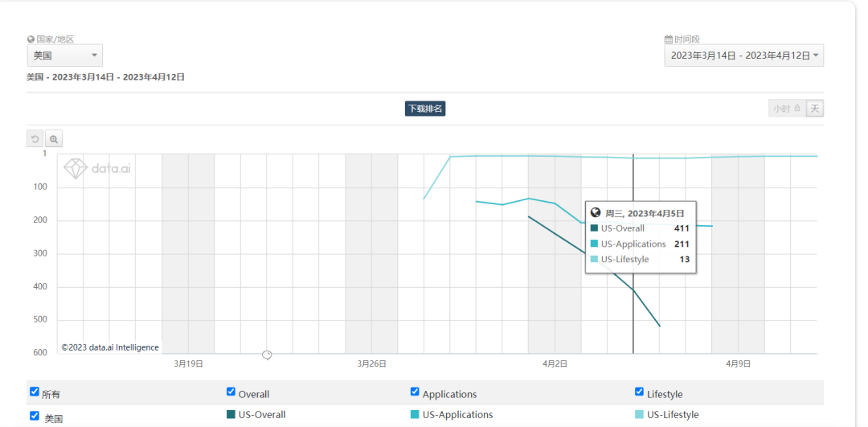The image size is (868, 427).
Task: Click the reset zoom undo icon
Action: point(35,139)
